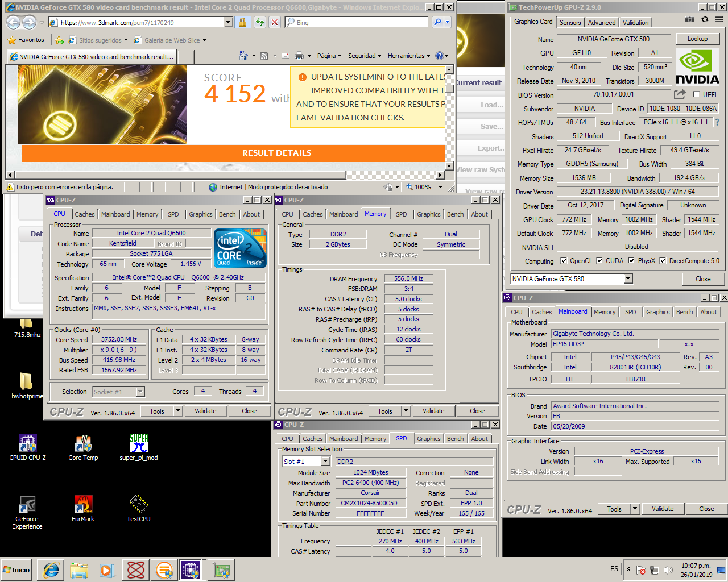Click the print icon in IE toolbar

tap(299, 56)
